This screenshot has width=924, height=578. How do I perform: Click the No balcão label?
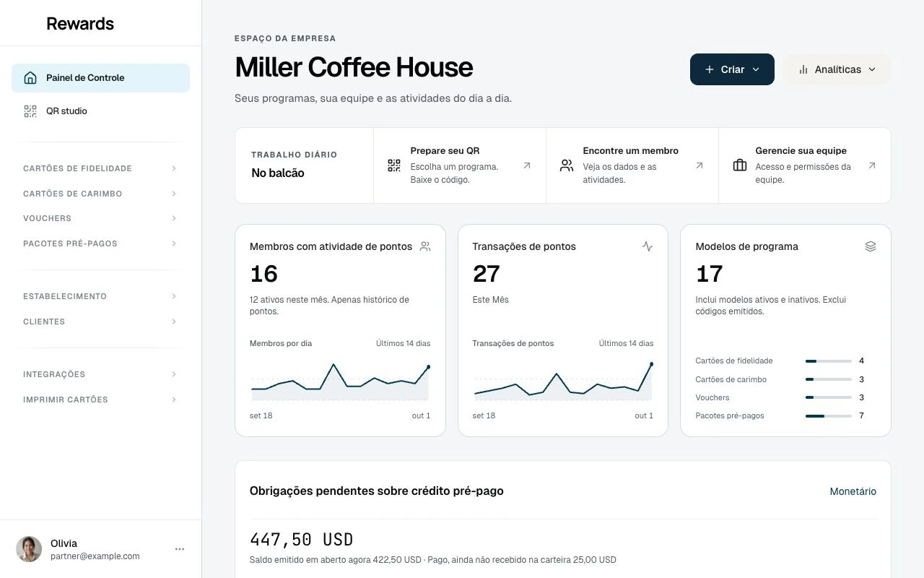pos(278,173)
